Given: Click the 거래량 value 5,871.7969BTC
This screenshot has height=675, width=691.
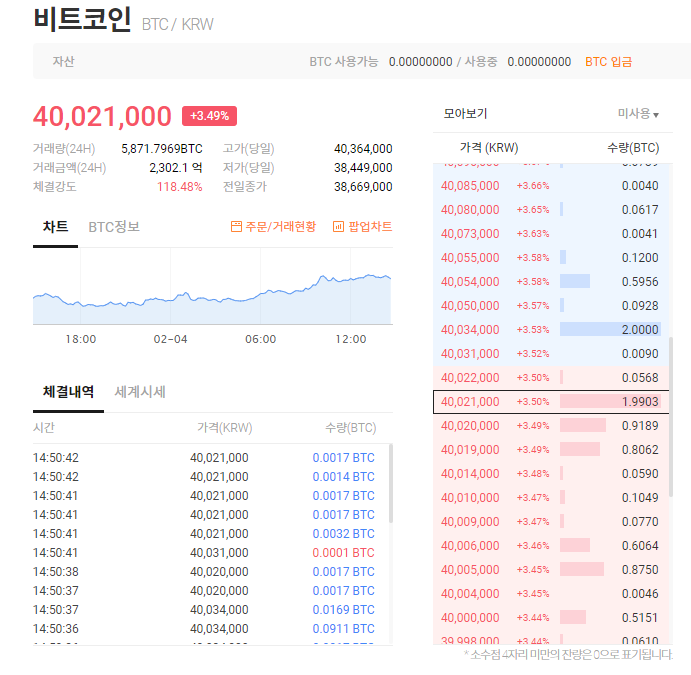Looking at the screenshot, I should click(x=162, y=148).
